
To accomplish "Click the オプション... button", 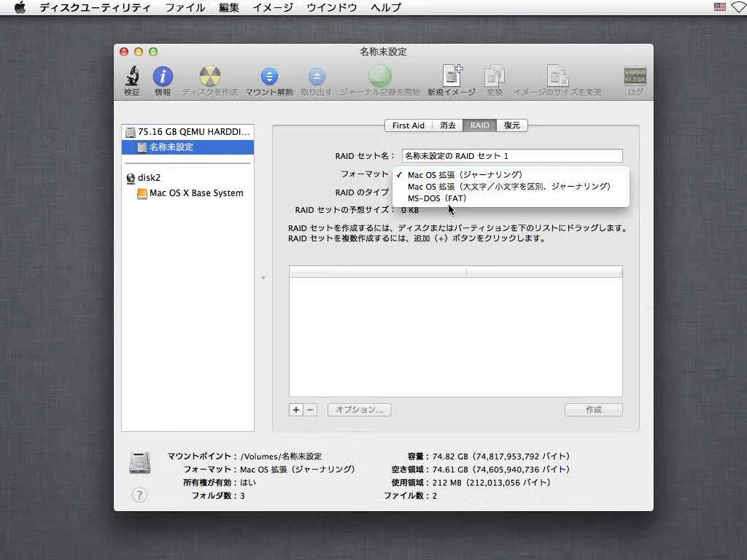I will [x=359, y=410].
